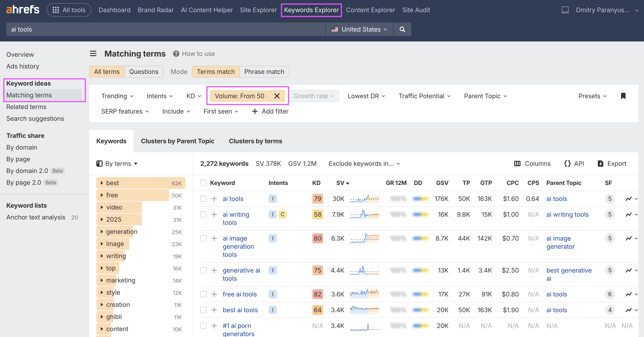
Task: Check the '#1 ai porn generators' row checkbox
Action: [203, 326]
